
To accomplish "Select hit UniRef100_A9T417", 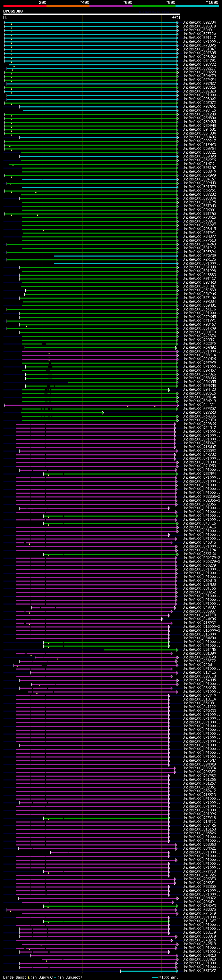I will point(199,279).
